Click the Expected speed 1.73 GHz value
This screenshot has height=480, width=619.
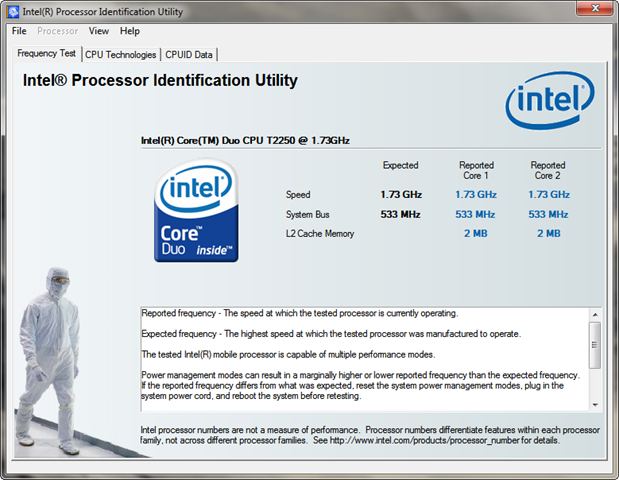pos(401,195)
